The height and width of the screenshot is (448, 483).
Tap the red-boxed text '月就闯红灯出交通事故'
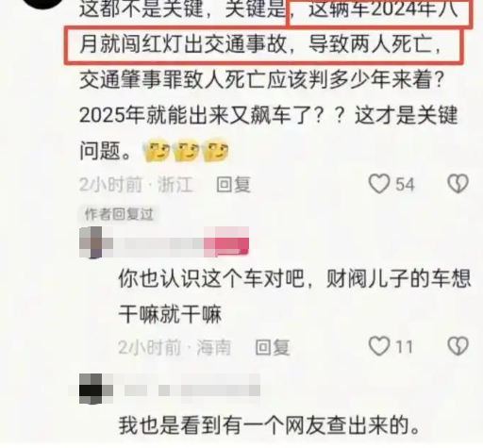click(x=183, y=44)
